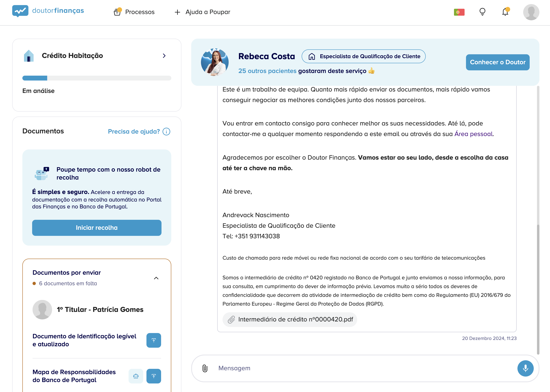Click the microphone voice message button
The height and width of the screenshot is (392, 550).
(x=525, y=368)
